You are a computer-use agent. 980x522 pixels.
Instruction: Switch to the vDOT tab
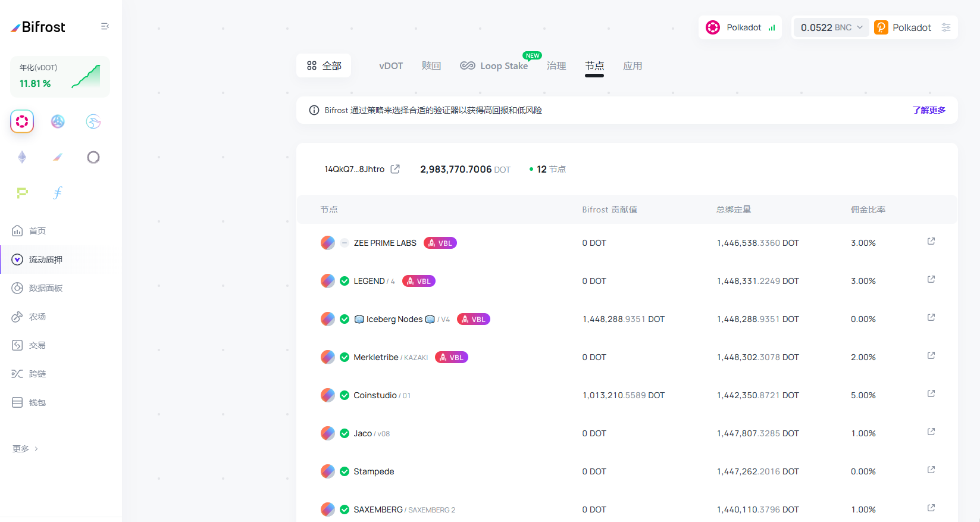coord(391,65)
